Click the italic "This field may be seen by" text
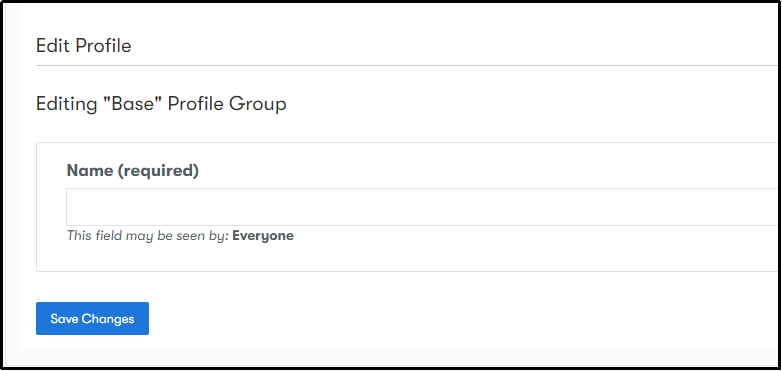Screen dimensions: 782x371 148,235
